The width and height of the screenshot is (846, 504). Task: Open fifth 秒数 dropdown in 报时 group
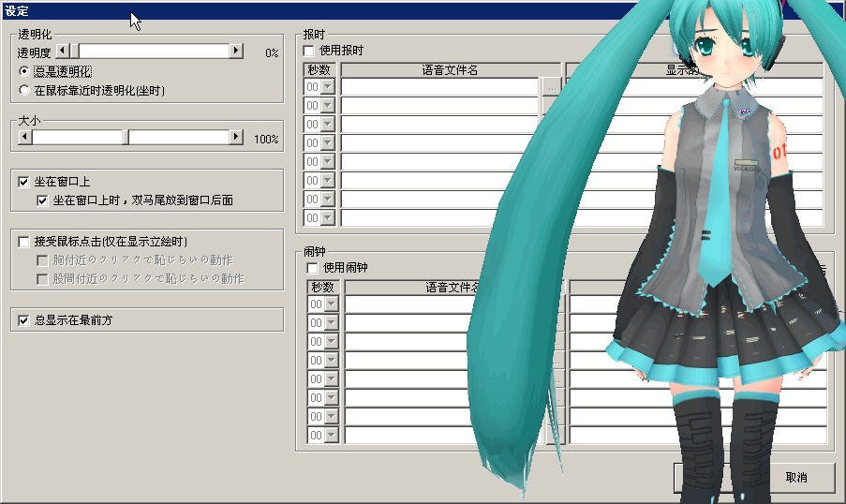coord(328,162)
